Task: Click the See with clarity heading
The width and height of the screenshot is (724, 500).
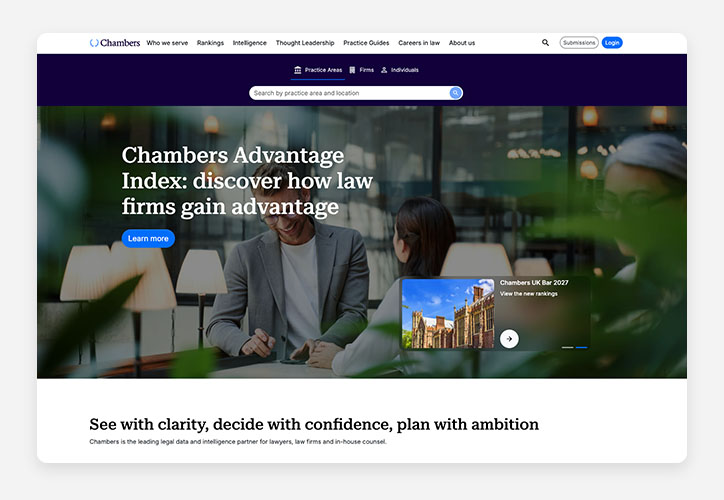Action: click(314, 424)
